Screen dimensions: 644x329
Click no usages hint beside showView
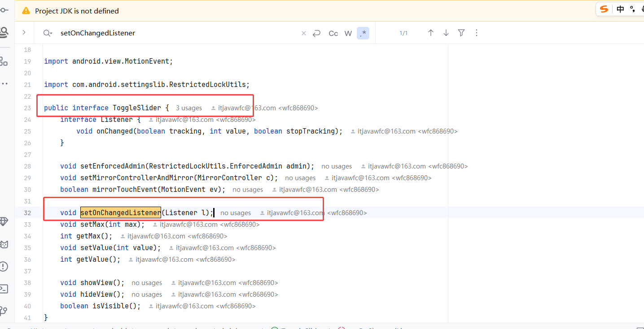tap(147, 283)
